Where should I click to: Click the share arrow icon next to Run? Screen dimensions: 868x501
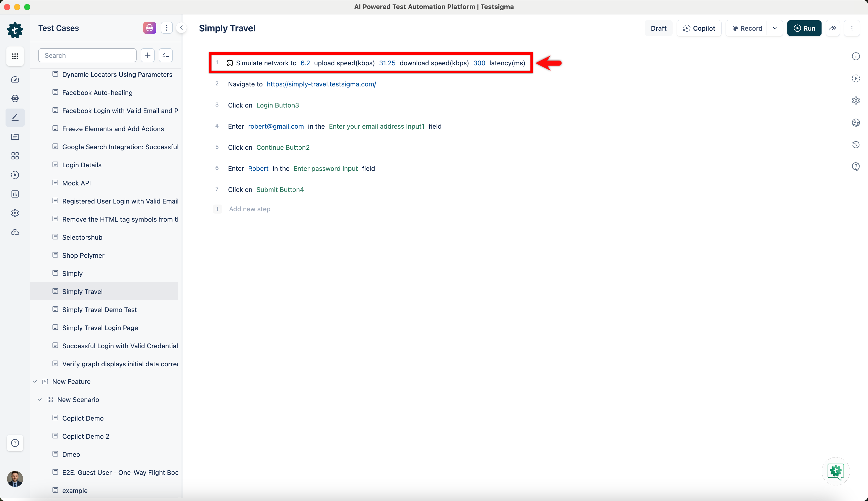(833, 28)
